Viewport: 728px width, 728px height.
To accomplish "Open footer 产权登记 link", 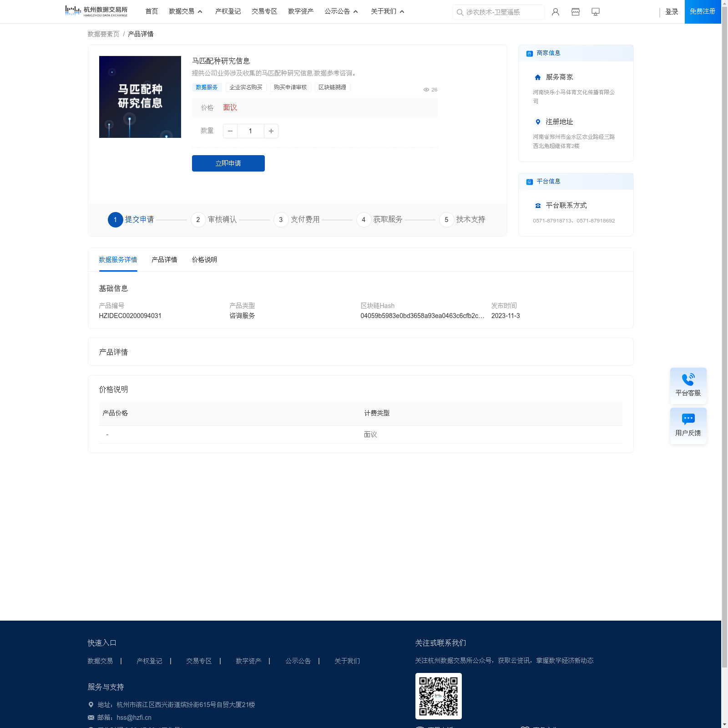I will point(149,661).
